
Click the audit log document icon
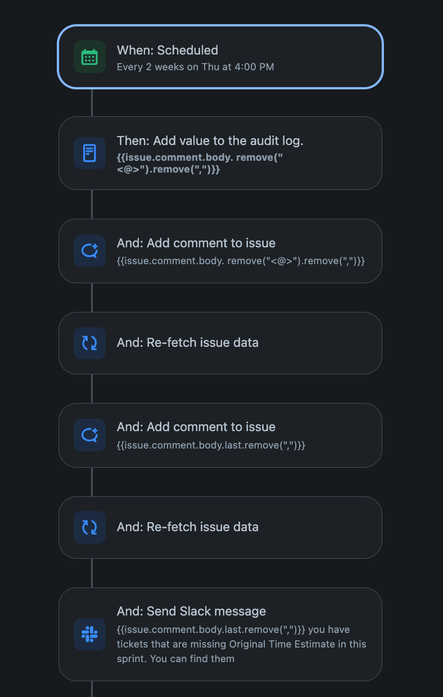tap(89, 153)
